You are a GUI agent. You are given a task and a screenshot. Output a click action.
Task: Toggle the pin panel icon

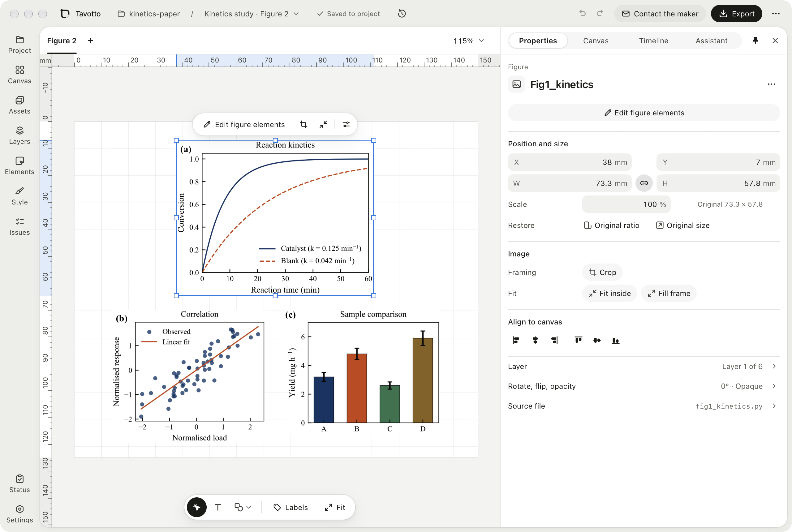pyautogui.click(x=755, y=41)
